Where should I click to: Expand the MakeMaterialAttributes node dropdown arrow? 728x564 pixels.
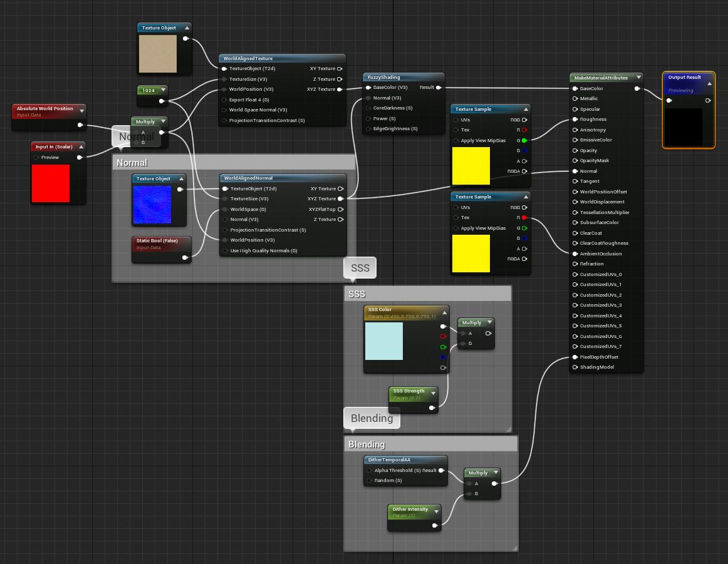click(638, 78)
